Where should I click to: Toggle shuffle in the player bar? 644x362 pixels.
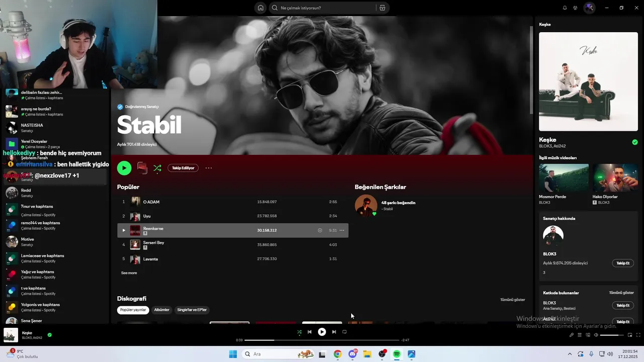(299, 332)
